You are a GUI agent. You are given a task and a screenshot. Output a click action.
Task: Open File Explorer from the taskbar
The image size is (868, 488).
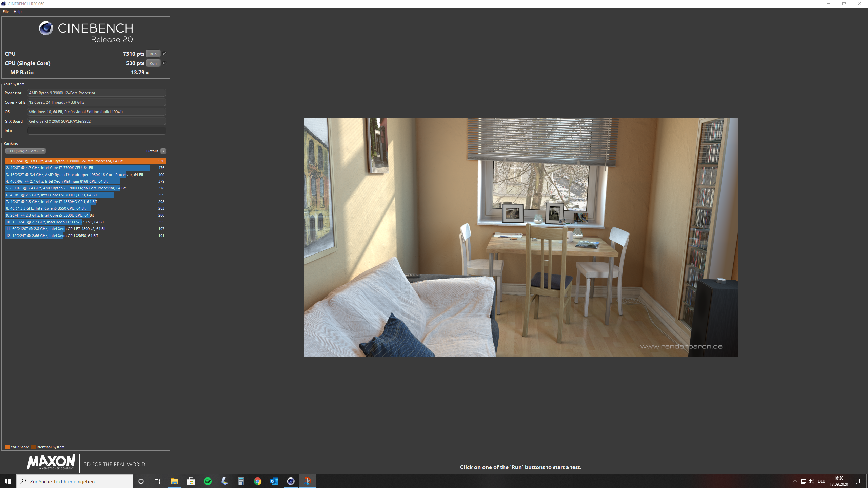pyautogui.click(x=174, y=481)
